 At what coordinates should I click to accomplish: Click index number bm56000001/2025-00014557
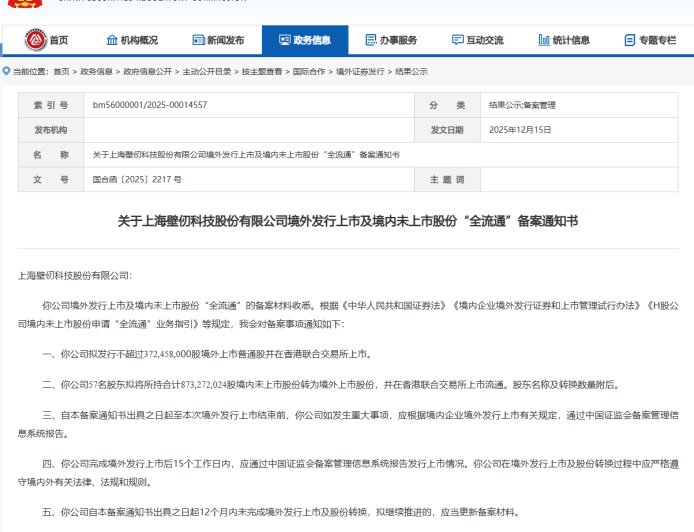(x=150, y=105)
